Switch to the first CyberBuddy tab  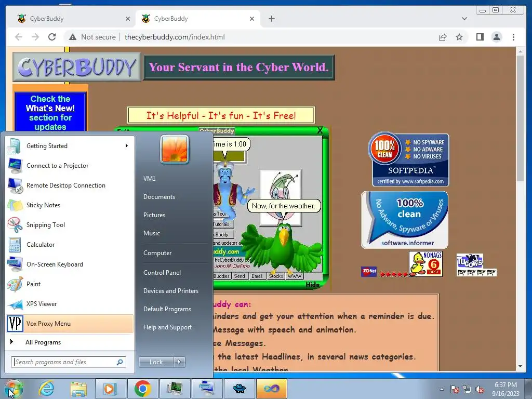pyautogui.click(x=72, y=19)
